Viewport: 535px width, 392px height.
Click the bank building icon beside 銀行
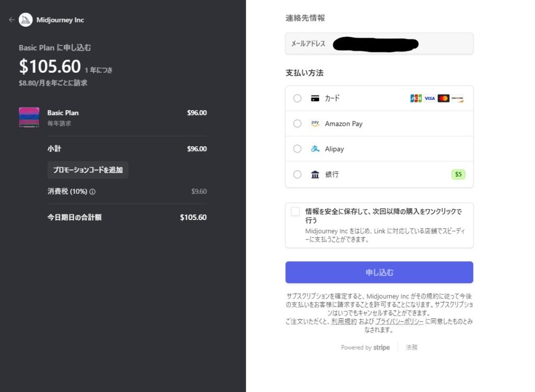click(315, 175)
